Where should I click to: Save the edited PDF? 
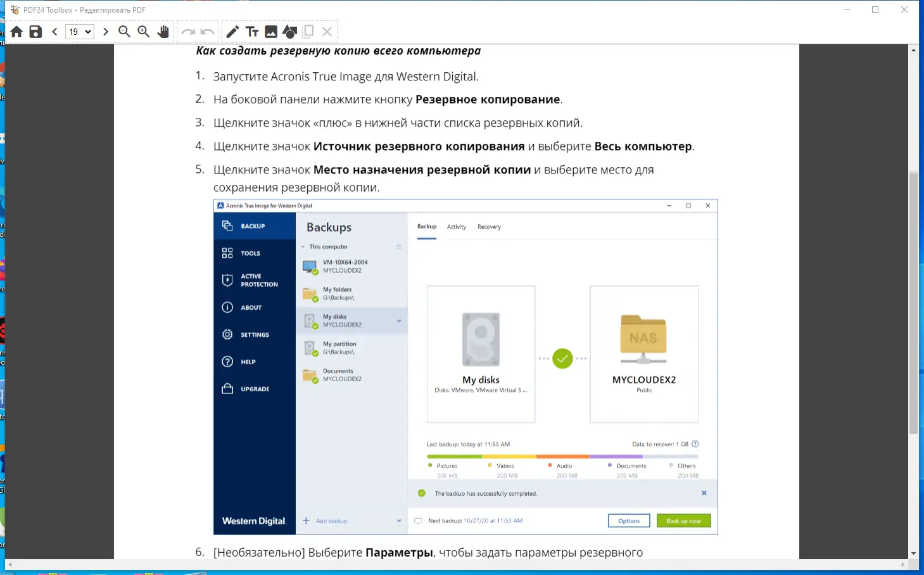click(35, 32)
